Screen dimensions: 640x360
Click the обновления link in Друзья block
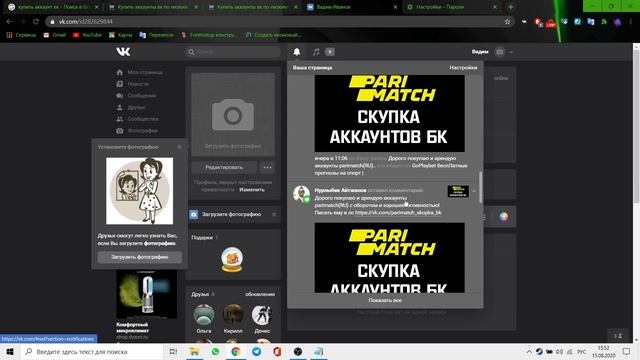(260, 294)
